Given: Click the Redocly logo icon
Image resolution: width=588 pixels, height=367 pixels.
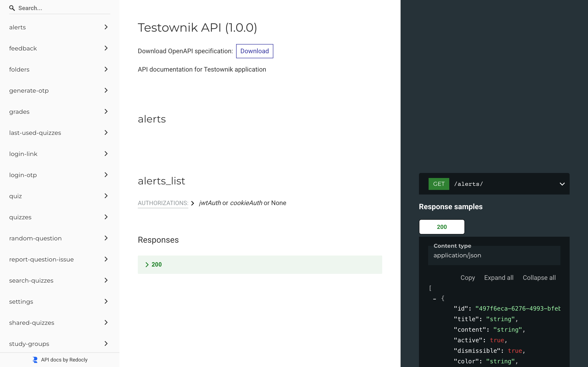Looking at the screenshot, I should [35, 360].
